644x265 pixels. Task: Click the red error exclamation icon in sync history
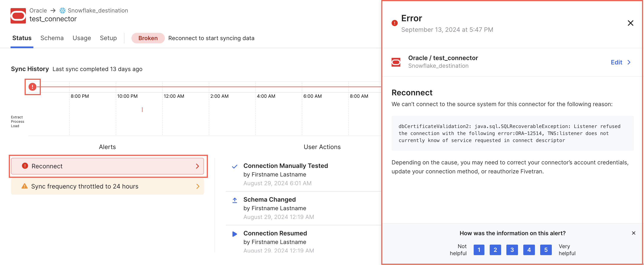coord(33,87)
